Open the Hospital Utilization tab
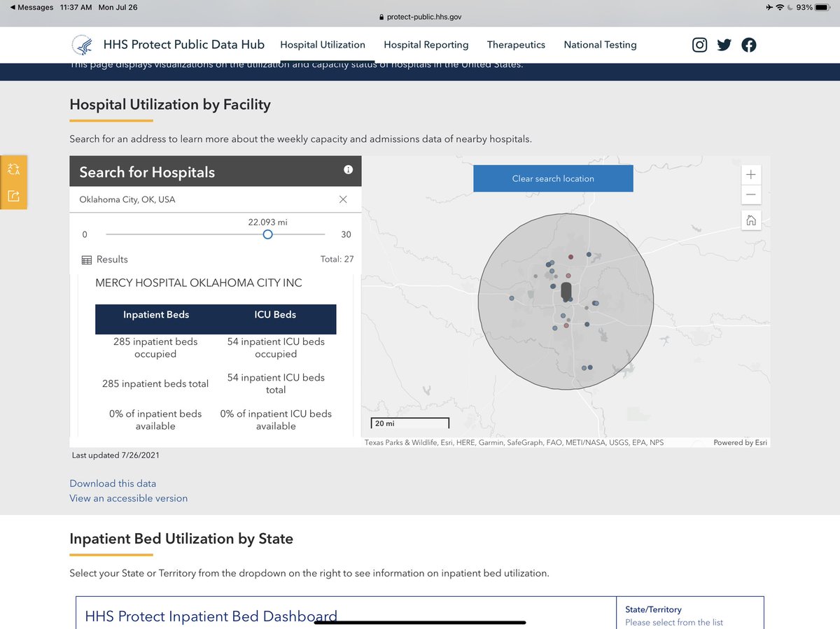 pos(323,45)
